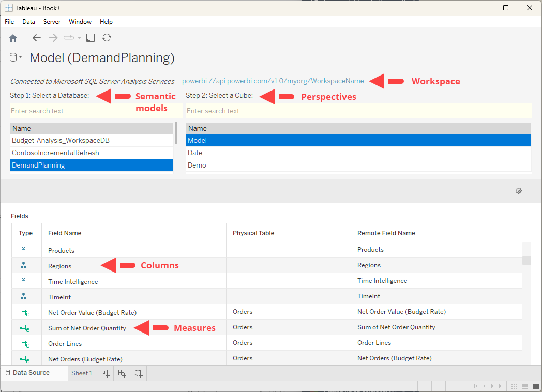Viewport: 542px width, 392px height.
Task: Click the vertical scrollbar of the Fields table
Action: coord(527,259)
